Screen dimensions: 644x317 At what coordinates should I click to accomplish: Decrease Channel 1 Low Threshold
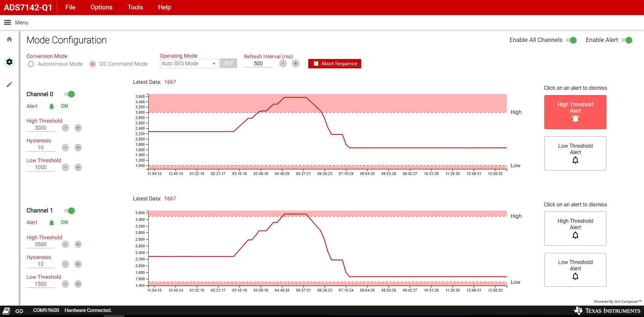pos(65,284)
